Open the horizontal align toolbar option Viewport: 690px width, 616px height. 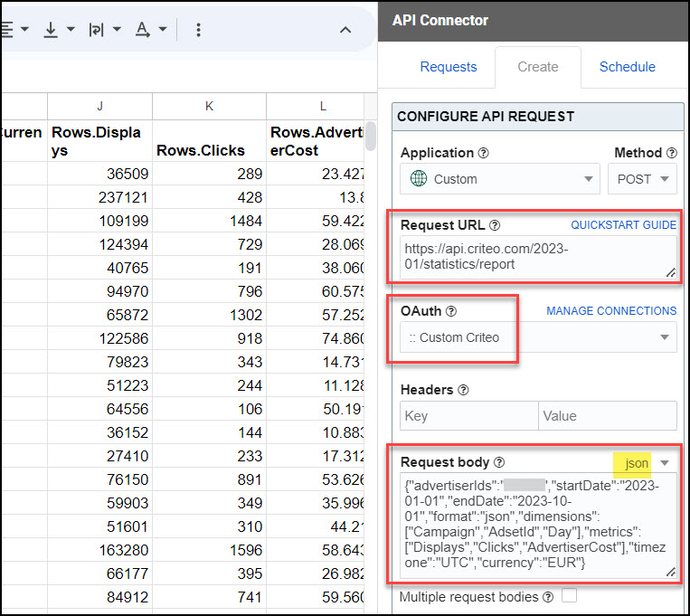pos(6,30)
